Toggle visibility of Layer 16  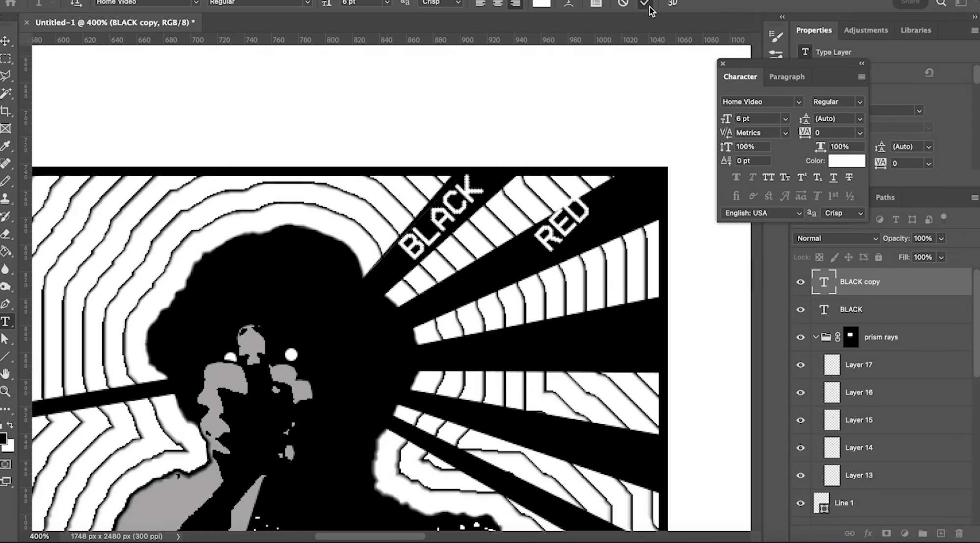click(x=800, y=392)
